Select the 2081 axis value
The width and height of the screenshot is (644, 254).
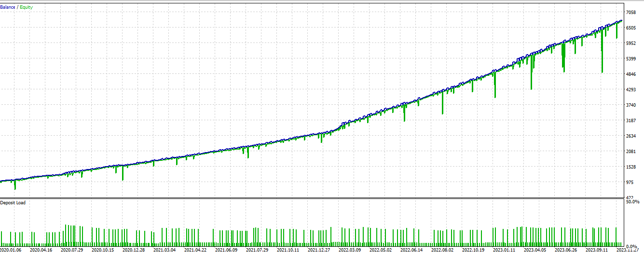tap(631, 151)
